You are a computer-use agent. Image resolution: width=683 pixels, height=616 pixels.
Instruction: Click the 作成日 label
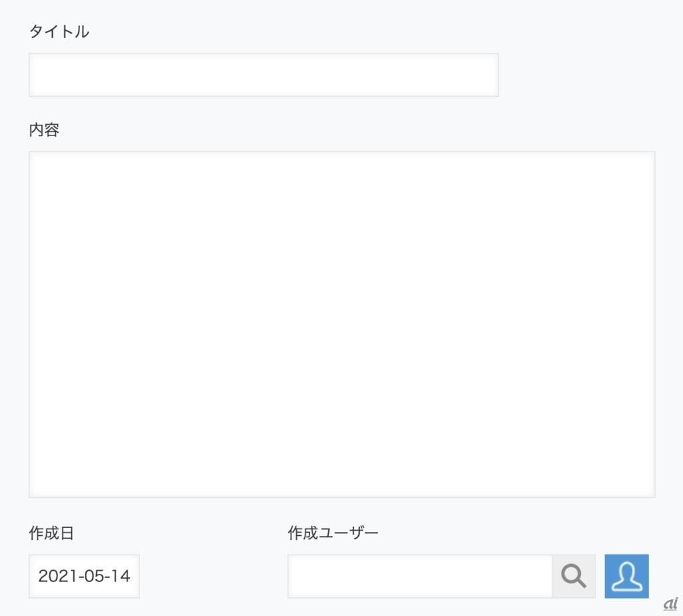51,533
